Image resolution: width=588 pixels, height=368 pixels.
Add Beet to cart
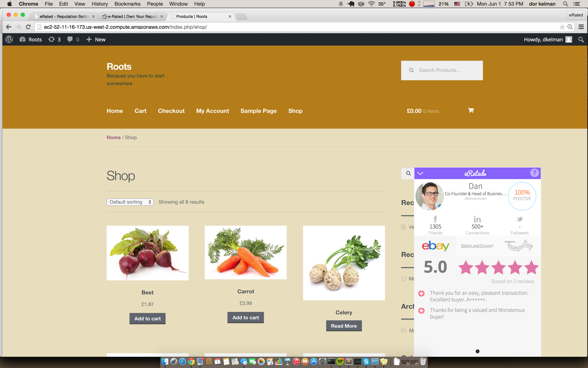point(148,319)
